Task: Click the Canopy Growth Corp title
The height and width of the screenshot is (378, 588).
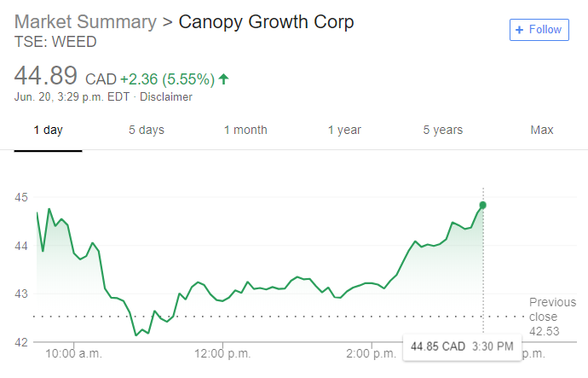Action: [266, 22]
